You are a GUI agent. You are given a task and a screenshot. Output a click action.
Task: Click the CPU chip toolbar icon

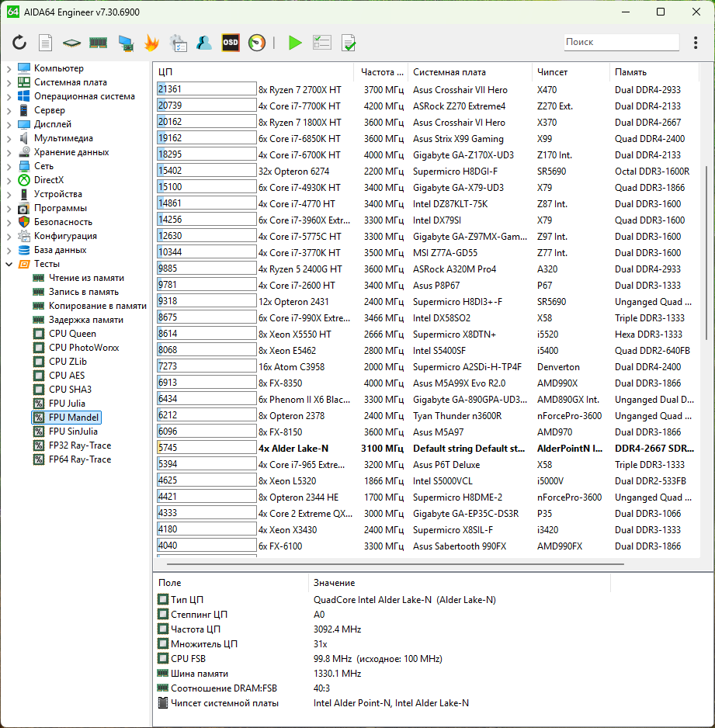tap(72, 43)
